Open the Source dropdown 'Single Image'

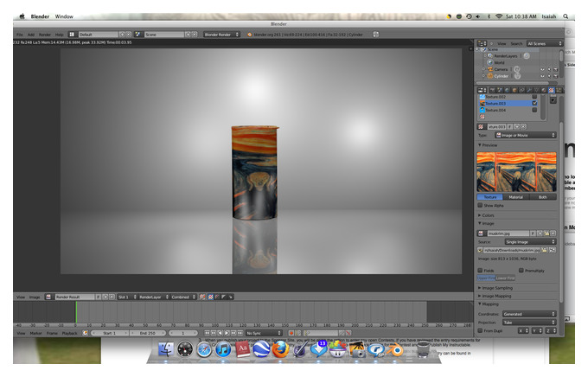[x=530, y=242]
